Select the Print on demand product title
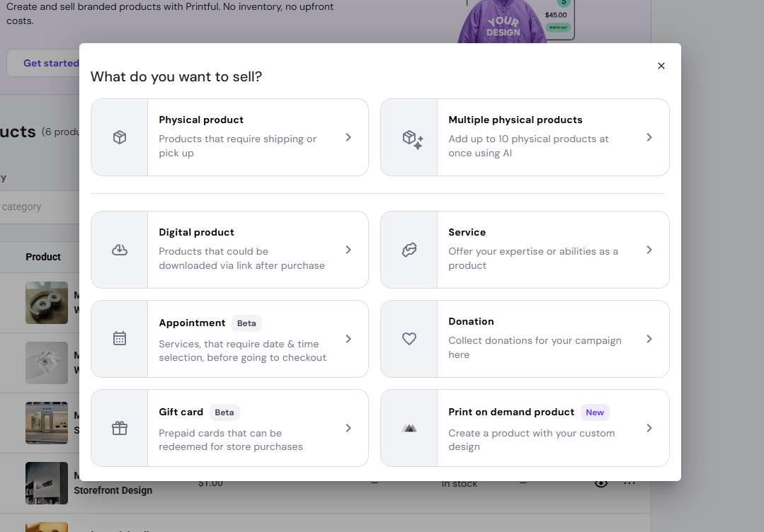 click(511, 412)
